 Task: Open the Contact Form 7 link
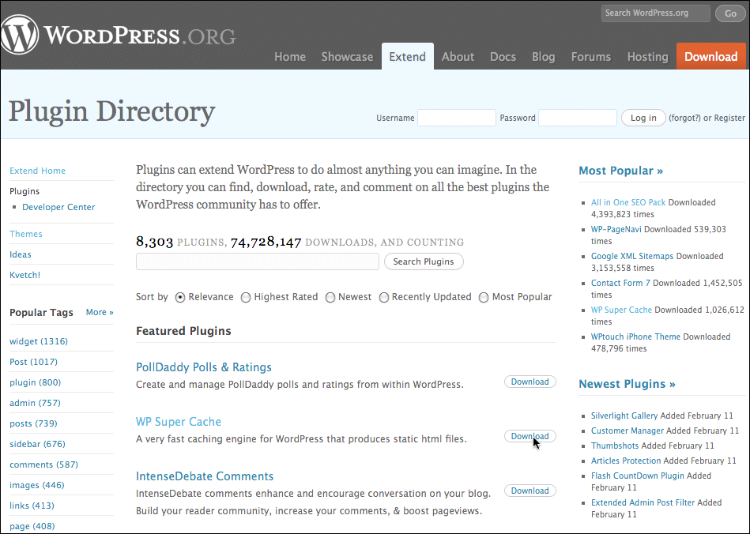point(620,283)
